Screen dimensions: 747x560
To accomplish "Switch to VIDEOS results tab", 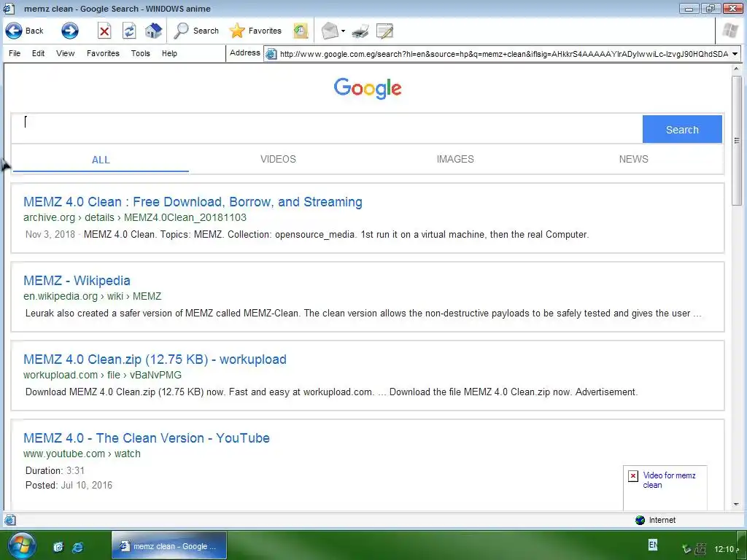I will [x=278, y=159].
